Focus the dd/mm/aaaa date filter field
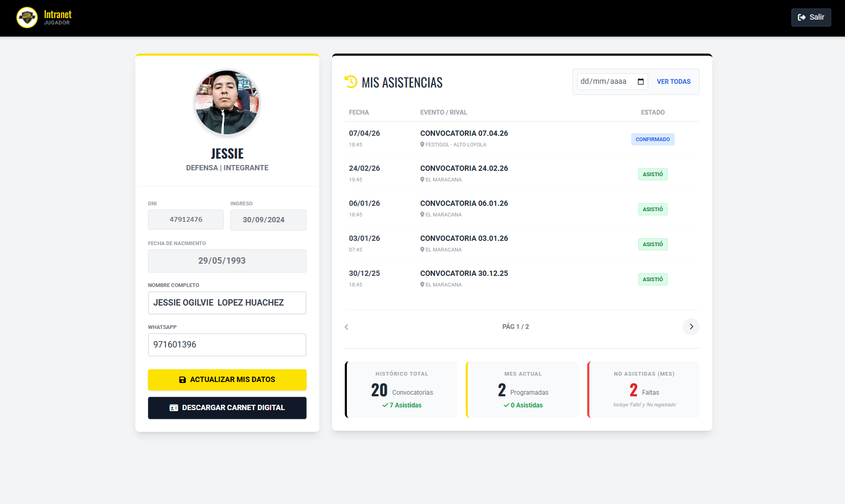Viewport: 845px width, 504px height. (x=605, y=82)
